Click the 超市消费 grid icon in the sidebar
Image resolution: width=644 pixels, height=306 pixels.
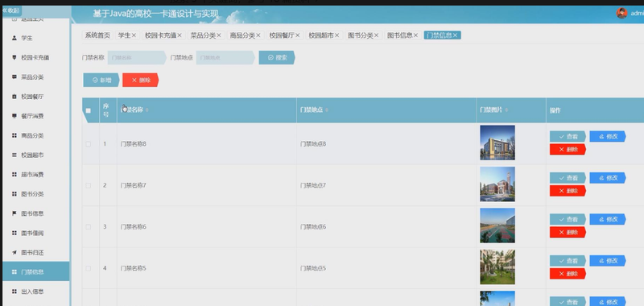click(x=14, y=175)
